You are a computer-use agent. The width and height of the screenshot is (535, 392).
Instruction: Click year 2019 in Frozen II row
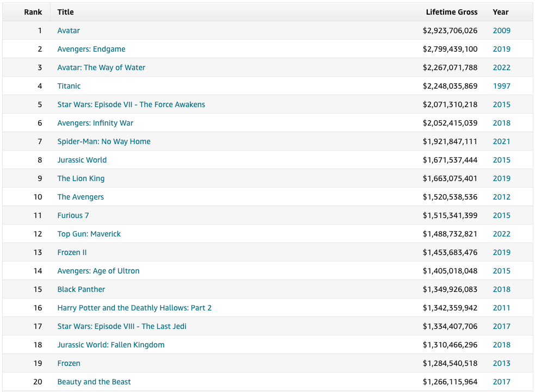pyautogui.click(x=502, y=253)
